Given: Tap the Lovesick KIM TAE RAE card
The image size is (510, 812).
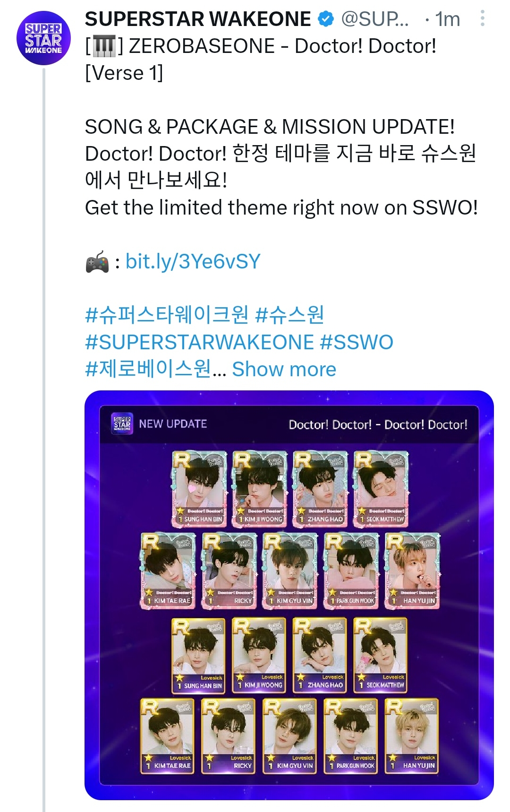Looking at the screenshot, I should [168, 736].
